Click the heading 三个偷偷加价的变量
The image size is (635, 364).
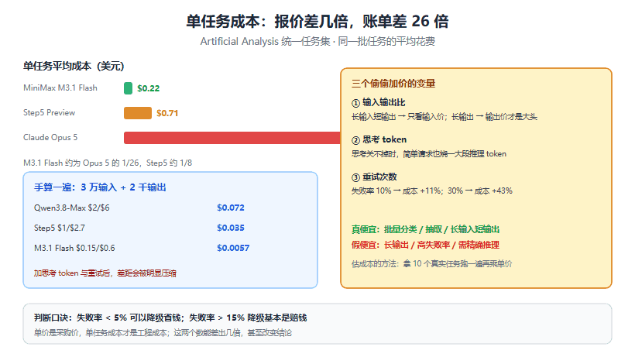click(x=393, y=84)
